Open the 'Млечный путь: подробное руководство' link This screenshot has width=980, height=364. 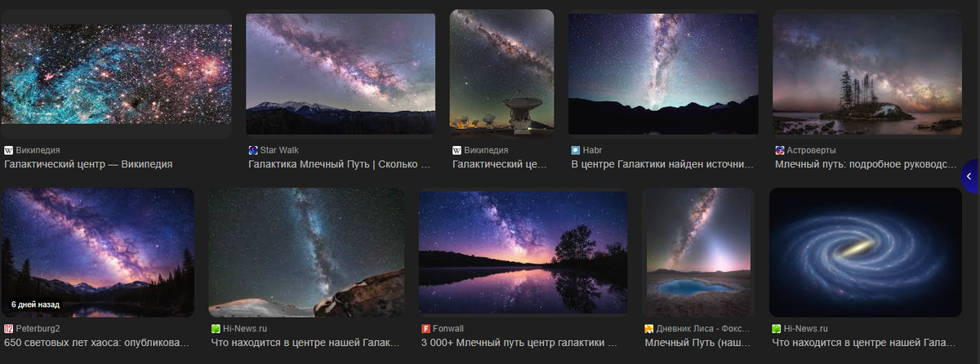(x=866, y=164)
